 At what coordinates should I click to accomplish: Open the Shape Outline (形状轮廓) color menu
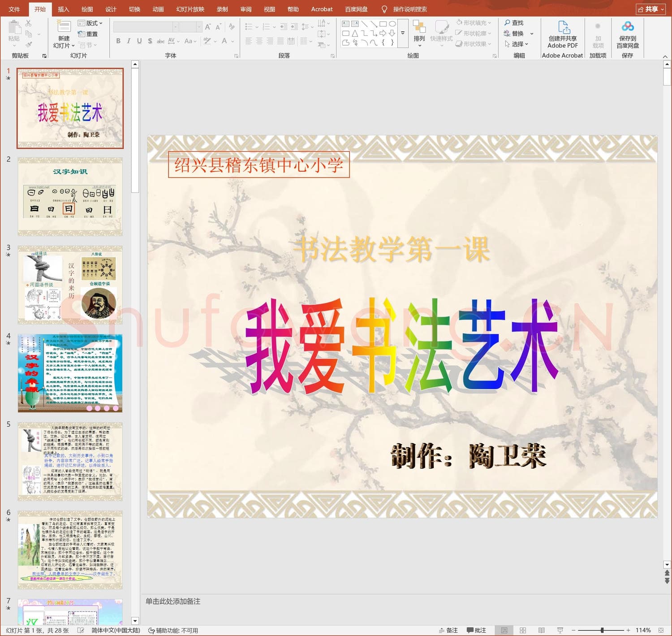coord(474,33)
